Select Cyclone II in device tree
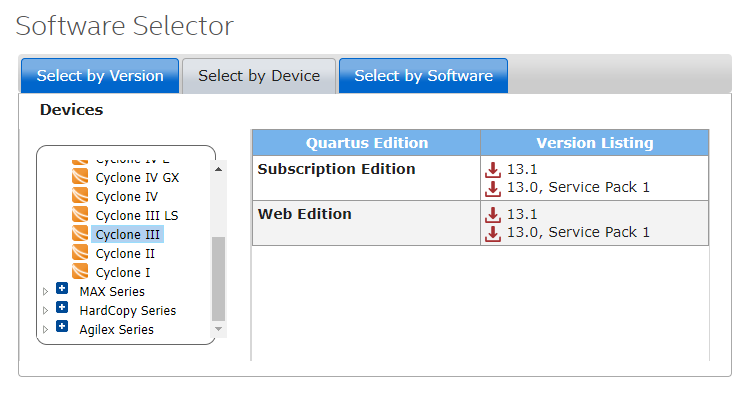749x397 pixels. pyautogui.click(x=125, y=254)
